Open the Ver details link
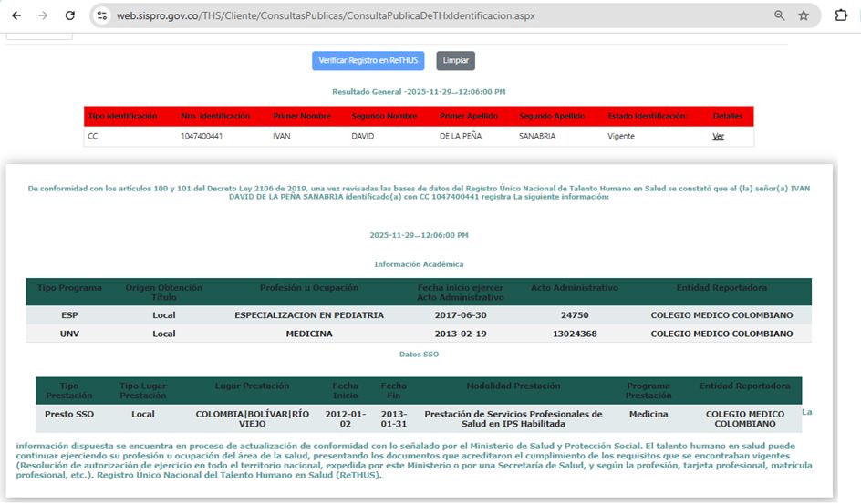Image resolution: width=861 pixels, height=504 pixels. coord(718,137)
